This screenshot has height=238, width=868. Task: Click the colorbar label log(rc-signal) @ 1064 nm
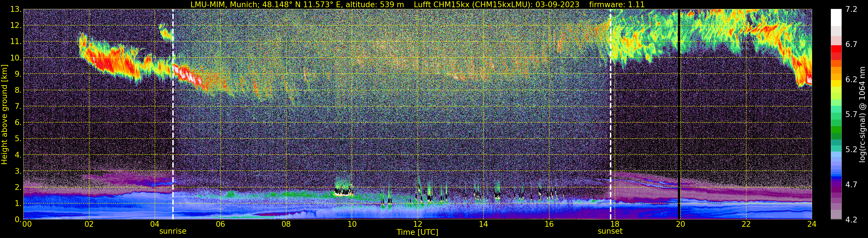[862, 114]
